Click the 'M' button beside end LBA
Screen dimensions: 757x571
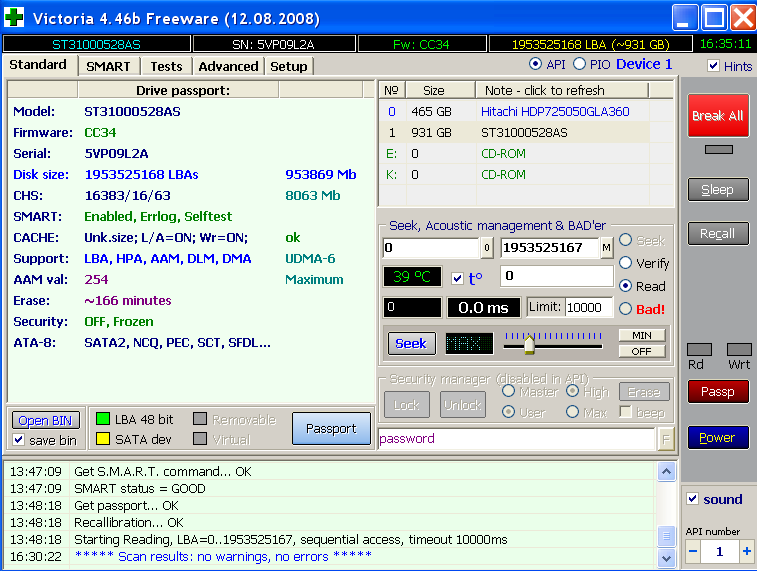click(x=607, y=248)
